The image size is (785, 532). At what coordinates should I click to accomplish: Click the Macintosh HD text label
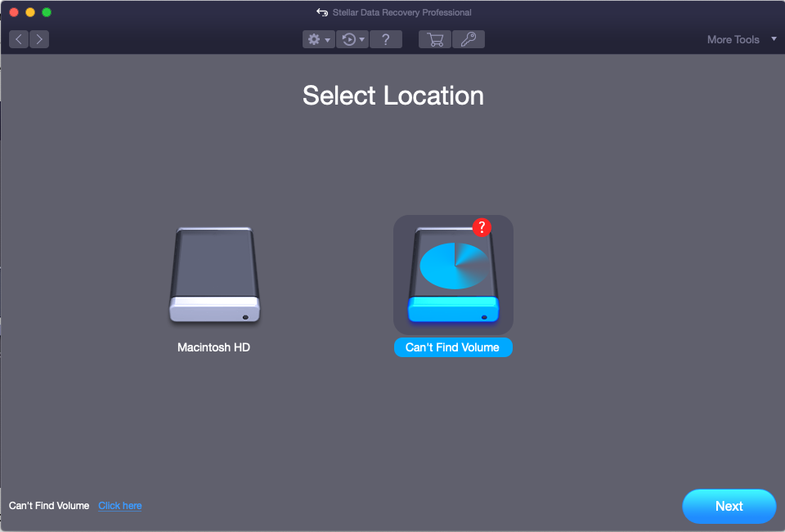(x=213, y=347)
